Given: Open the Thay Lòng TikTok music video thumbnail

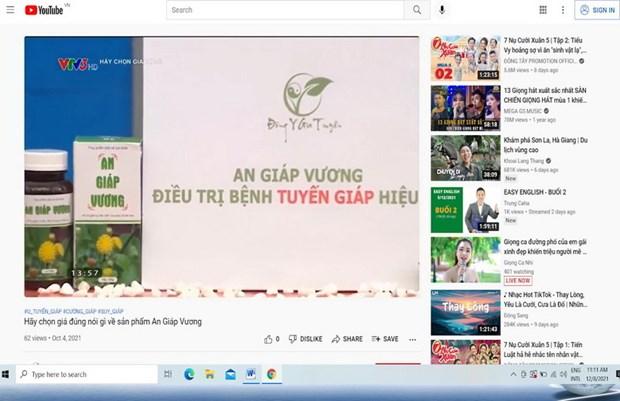Looking at the screenshot, I should click(x=465, y=312).
